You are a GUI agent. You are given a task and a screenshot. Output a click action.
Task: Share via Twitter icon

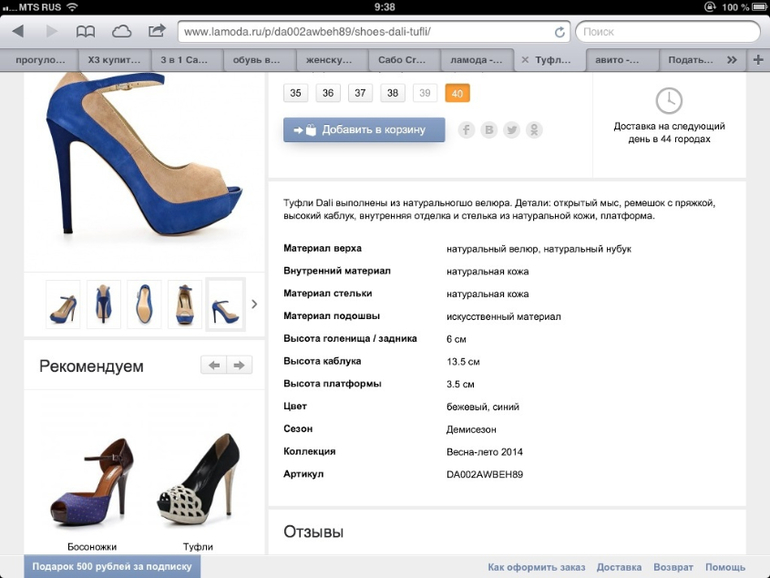[x=512, y=130]
